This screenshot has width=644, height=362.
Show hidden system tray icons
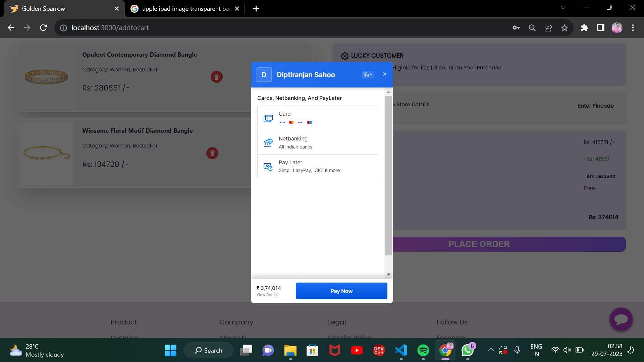click(491, 350)
